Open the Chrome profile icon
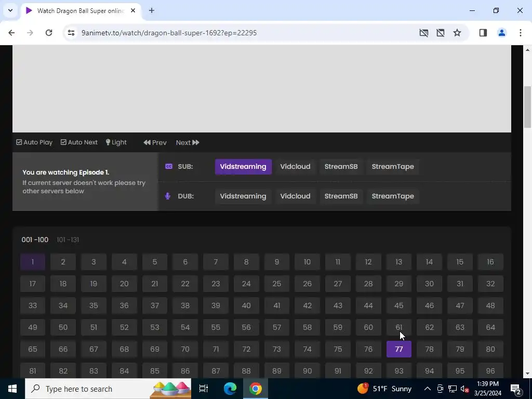 coord(502,33)
